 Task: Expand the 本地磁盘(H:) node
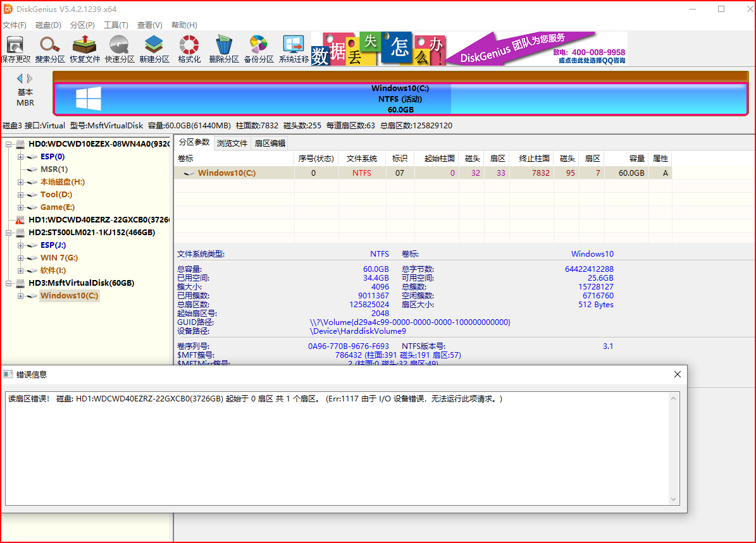coord(20,182)
